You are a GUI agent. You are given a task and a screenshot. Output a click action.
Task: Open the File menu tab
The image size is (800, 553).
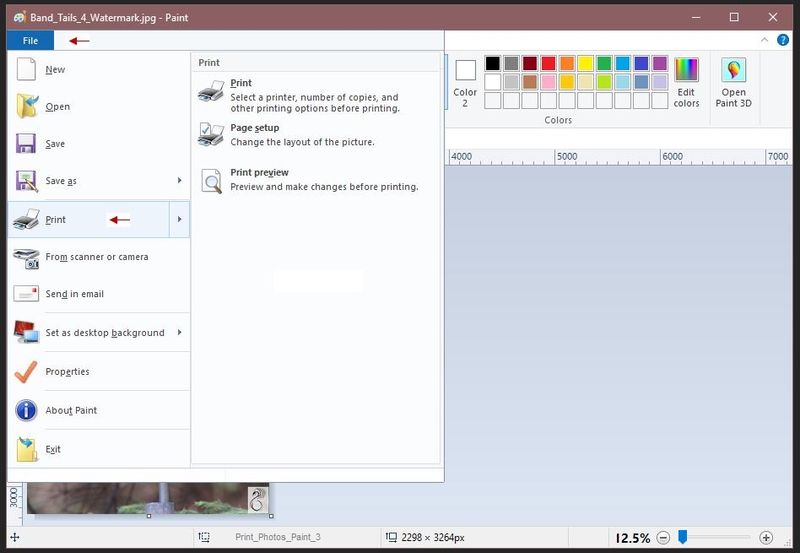[30, 40]
